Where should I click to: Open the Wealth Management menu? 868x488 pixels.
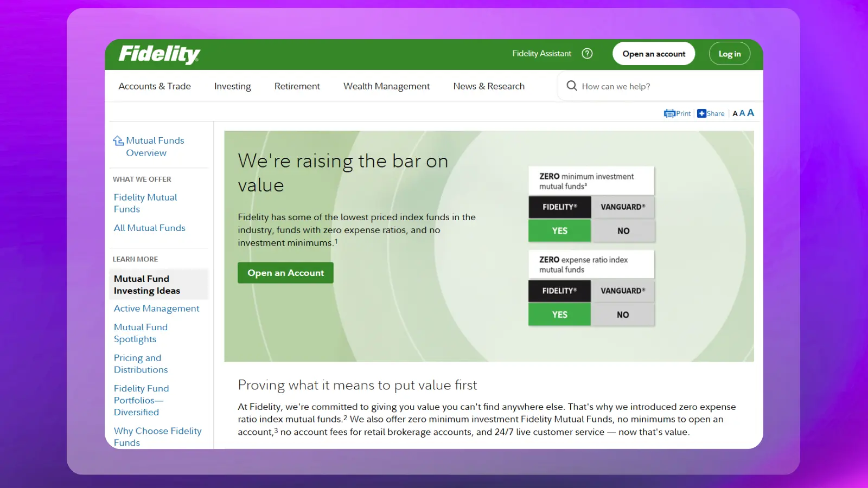click(x=386, y=86)
